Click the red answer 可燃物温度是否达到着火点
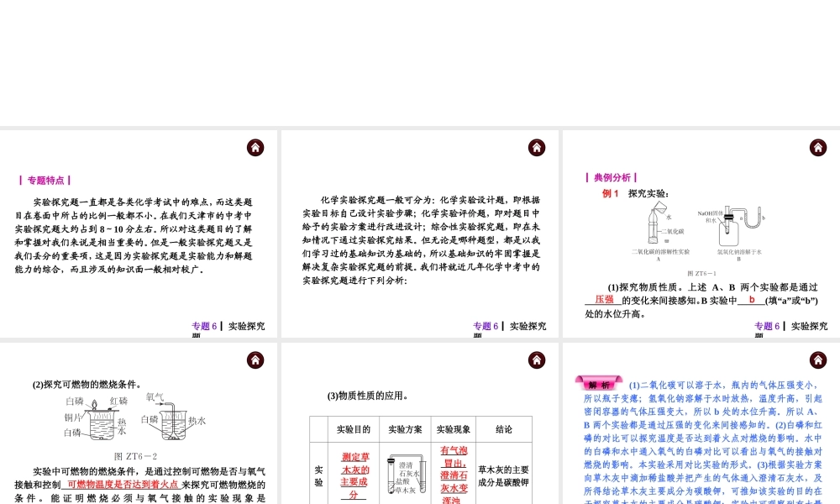Screen dimensions: 840x504 123,484
